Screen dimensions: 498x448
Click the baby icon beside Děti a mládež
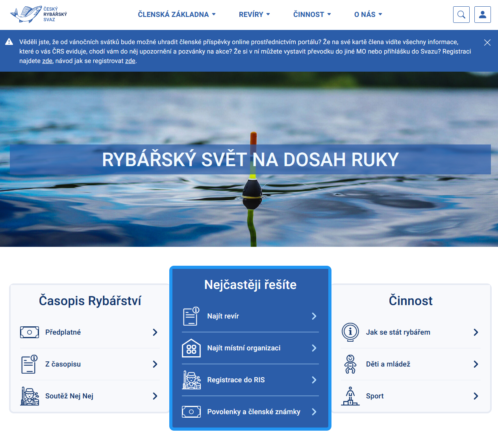350,364
